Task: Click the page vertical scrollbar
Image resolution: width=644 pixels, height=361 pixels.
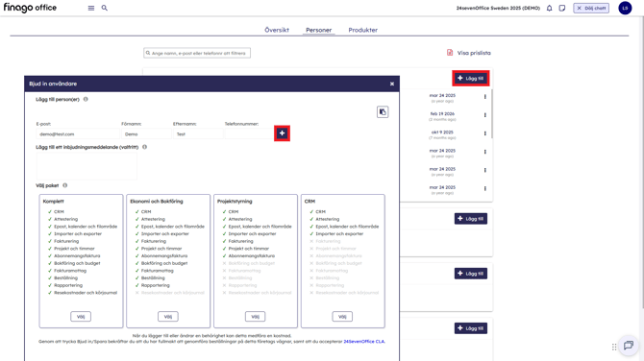Action: pos(642,163)
